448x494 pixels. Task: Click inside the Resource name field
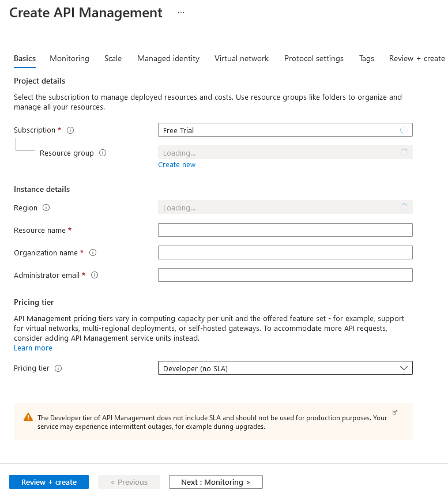coord(285,229)
